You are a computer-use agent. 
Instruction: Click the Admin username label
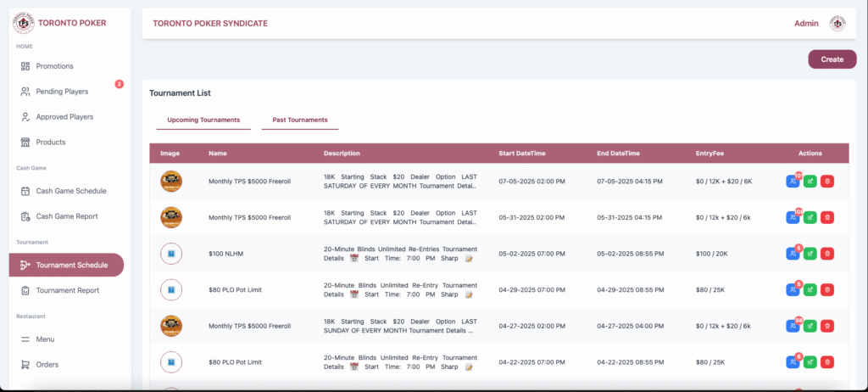(x=806, y=24)
